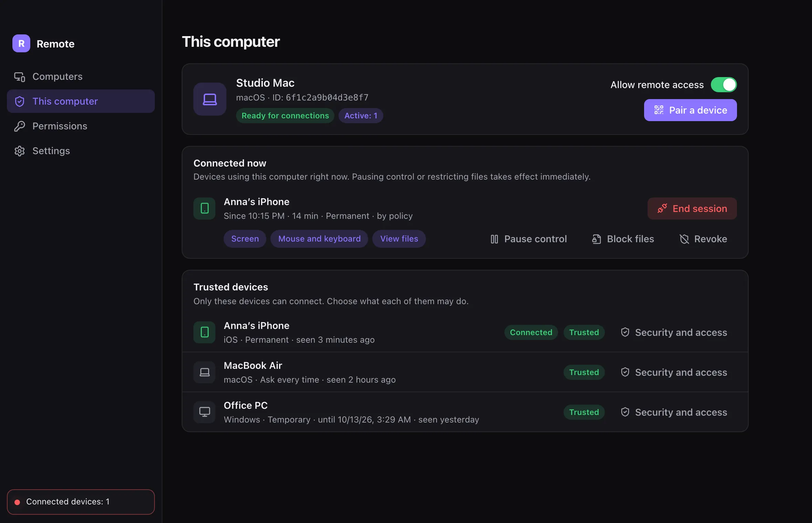Click Mouse and keyboard permission chip
Screen dimensions: 812x523
pos(319,239)
